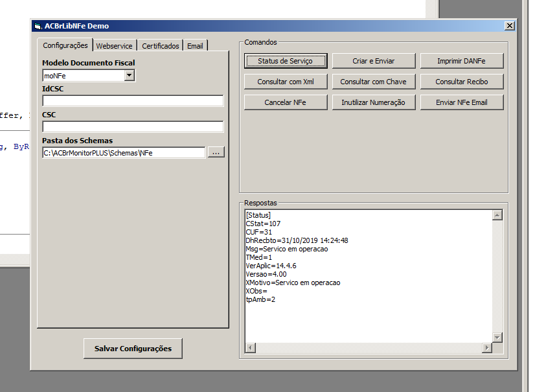Click the VerAplic=14.4.6 response line
546x392 pixels.
271,266
